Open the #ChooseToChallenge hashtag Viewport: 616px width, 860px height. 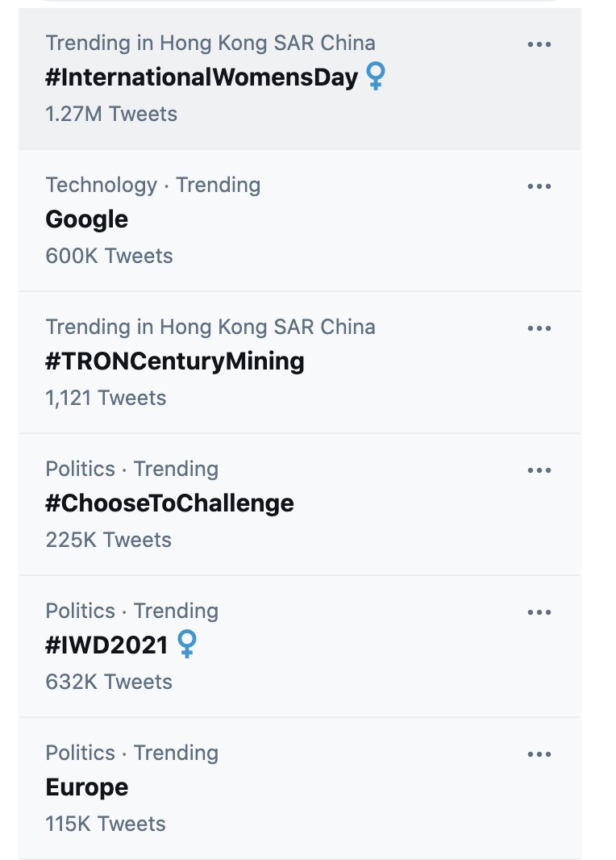170,503
